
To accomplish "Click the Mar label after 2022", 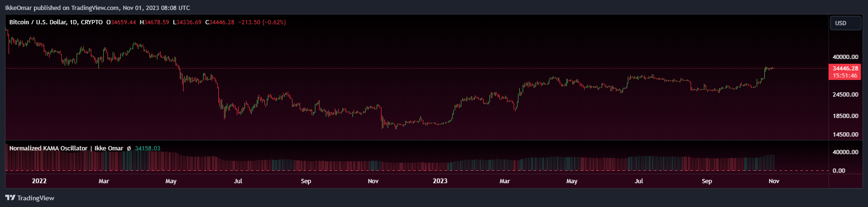I will (x=104, y=181).
